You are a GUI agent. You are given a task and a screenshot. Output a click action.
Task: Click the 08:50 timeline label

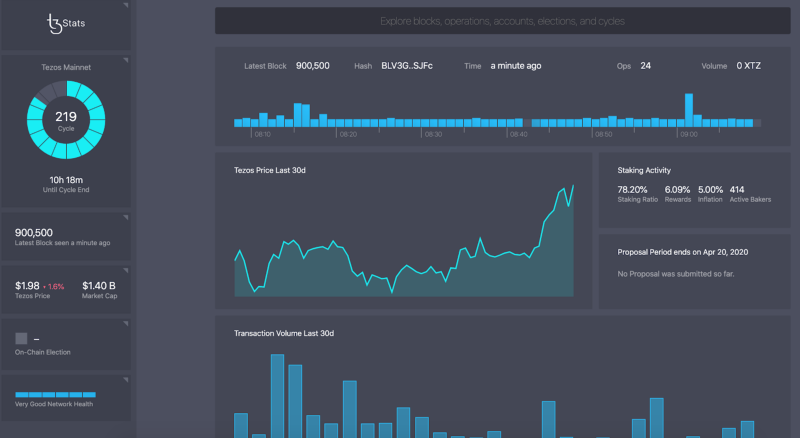[x=604, y=134]
